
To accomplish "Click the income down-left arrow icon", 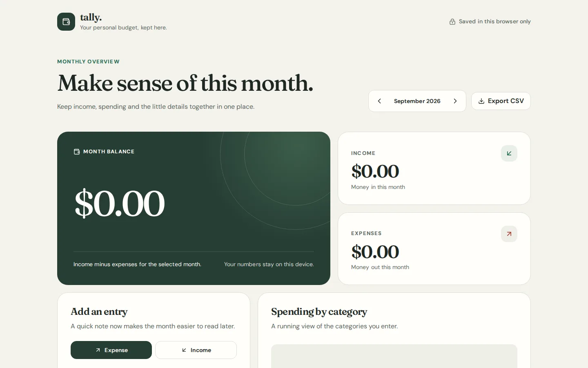I will [x=509, y=153].
